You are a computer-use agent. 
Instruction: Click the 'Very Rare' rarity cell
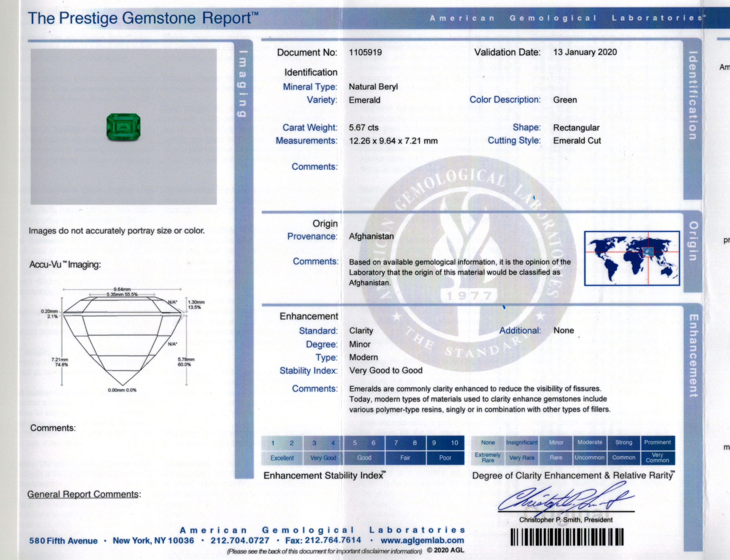[522, 458]
